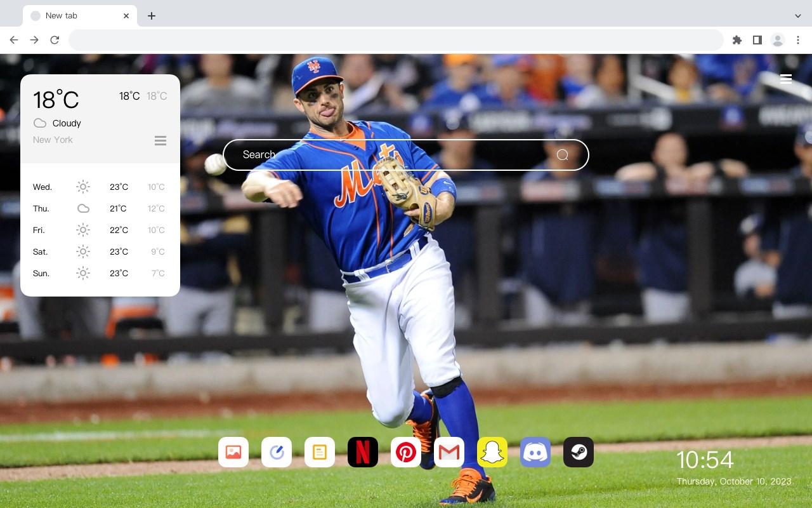The height and width of the screenshot is (508, 812).
Task: Click the search magnifier icon
Action: (563, 155)
